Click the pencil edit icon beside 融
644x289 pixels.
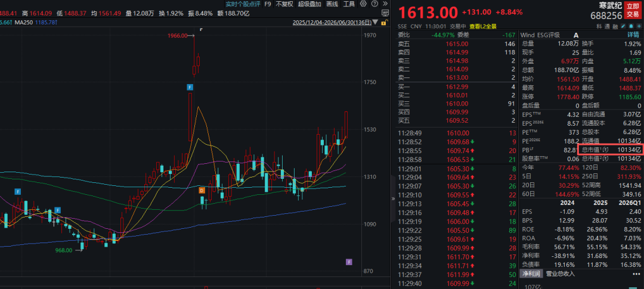coord(623,26)
